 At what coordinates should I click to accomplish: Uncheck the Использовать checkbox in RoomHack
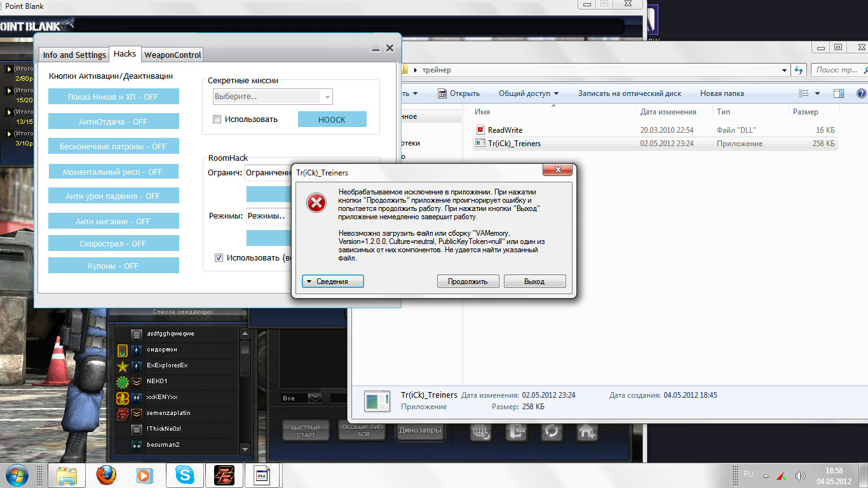pos(219,258)
